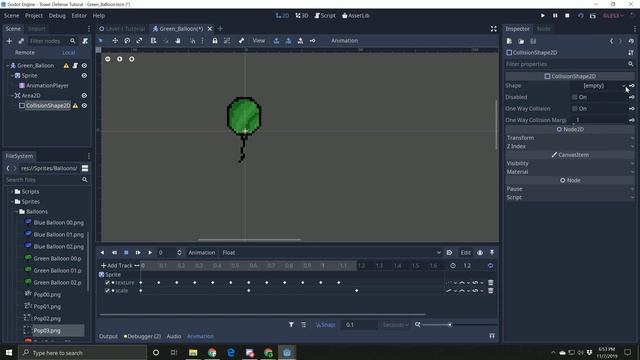The image size is (640, 360).
Task: Click the Add Track button
Action: coord(117,266)
